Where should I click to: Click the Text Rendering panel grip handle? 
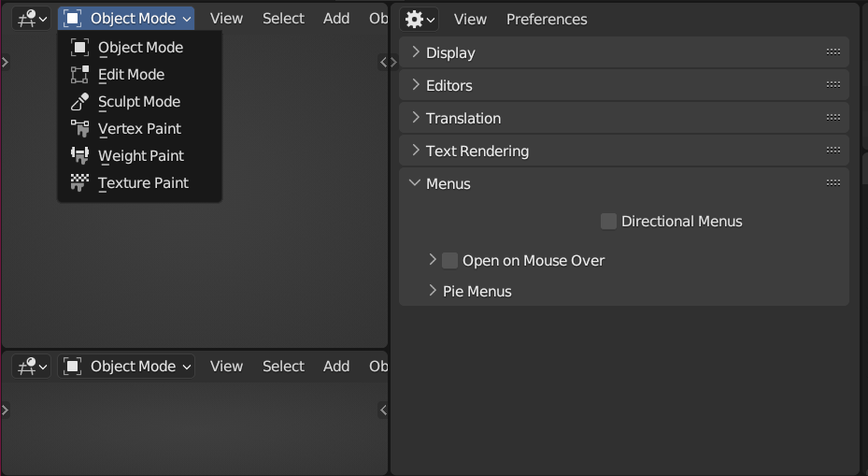pos(833,151)
